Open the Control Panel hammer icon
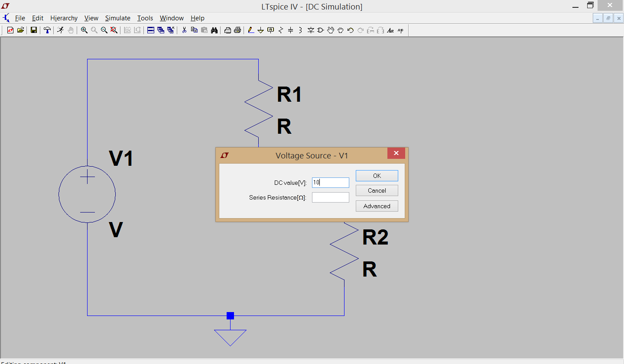The width and height of the screenshot is (624, 364). pyautogui.click(x=47, y=30)
